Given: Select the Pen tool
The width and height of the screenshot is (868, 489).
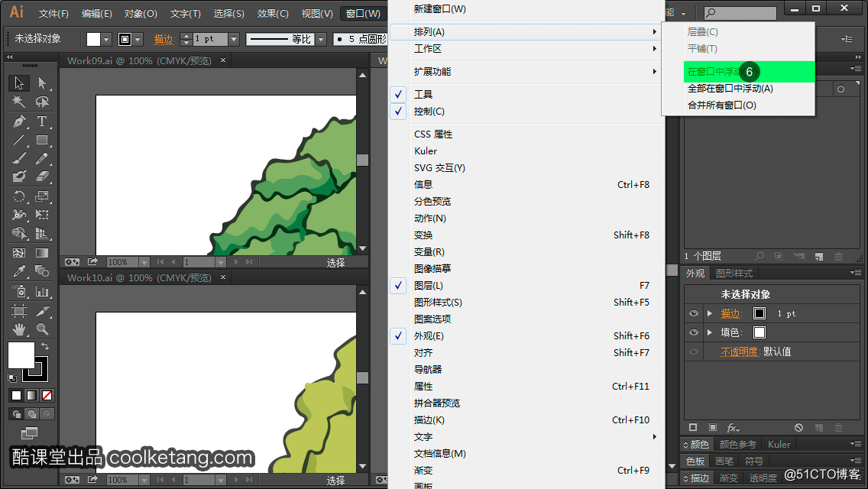Looking at the screenshot, I should point(19,121).
